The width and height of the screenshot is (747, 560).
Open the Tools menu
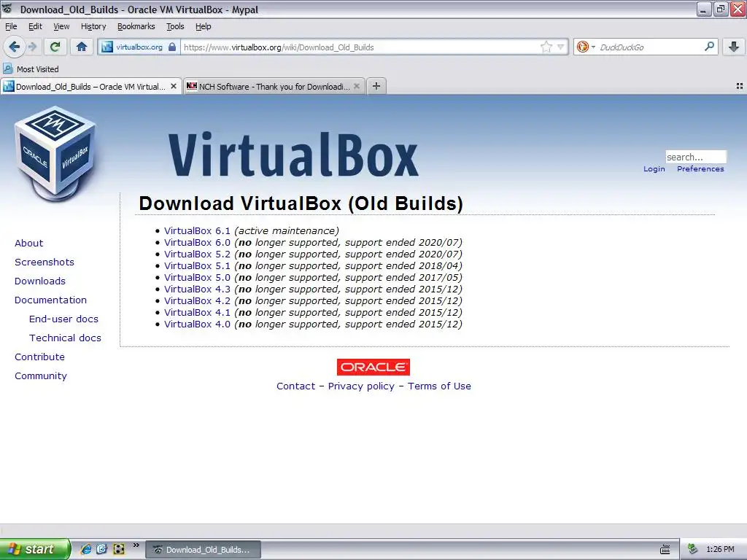point(175,26)
